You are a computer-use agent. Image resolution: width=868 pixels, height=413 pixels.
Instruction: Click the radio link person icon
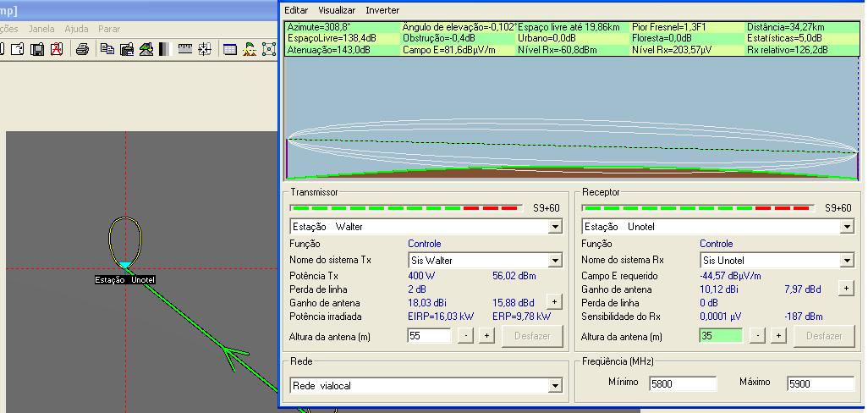coord(250,49)
